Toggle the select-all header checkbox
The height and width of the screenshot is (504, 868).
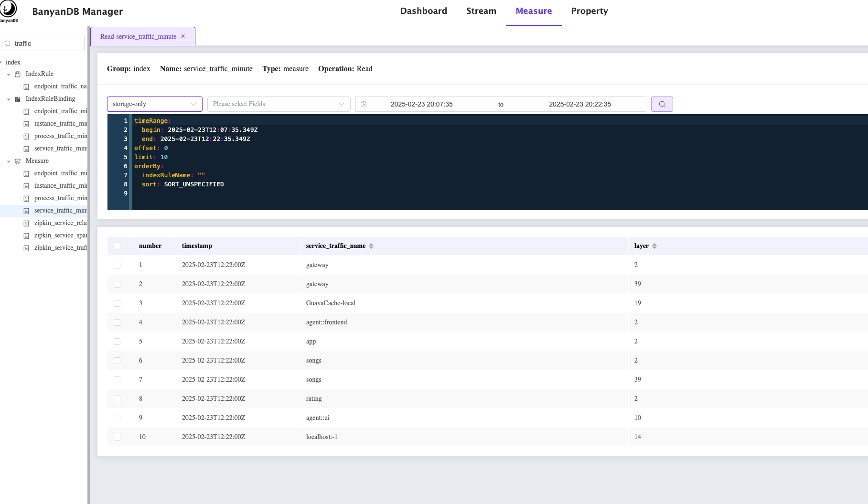[117, 246]
